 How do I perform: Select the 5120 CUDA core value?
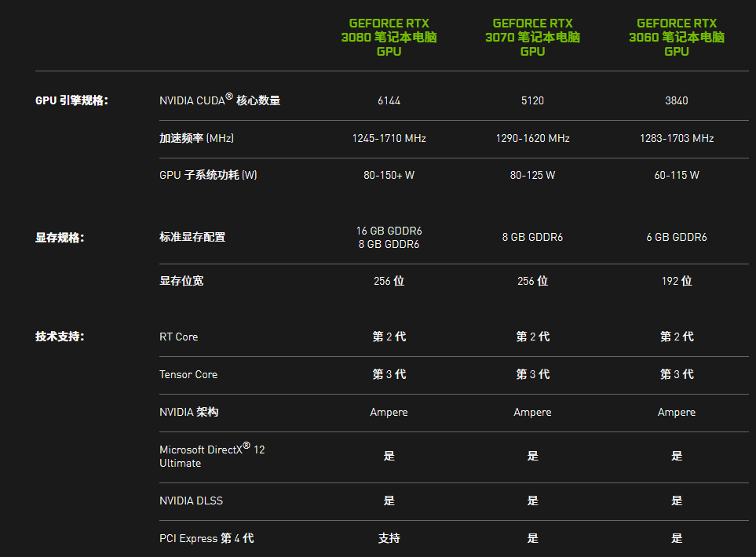pos(532,100)
